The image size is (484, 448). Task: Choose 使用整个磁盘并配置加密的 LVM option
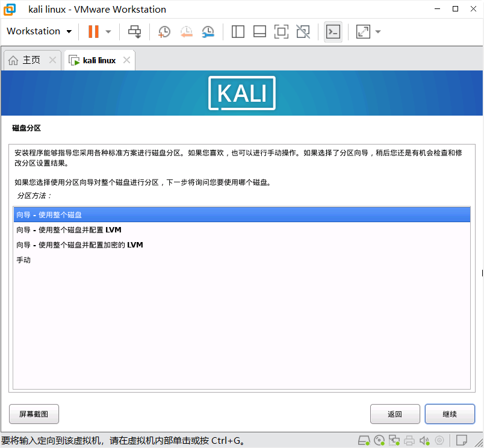pos(241,245)
